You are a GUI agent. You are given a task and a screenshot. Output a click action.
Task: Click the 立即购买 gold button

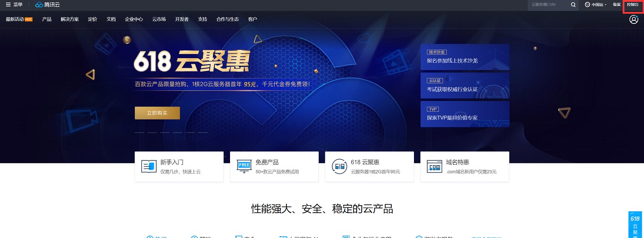[157, 113]
